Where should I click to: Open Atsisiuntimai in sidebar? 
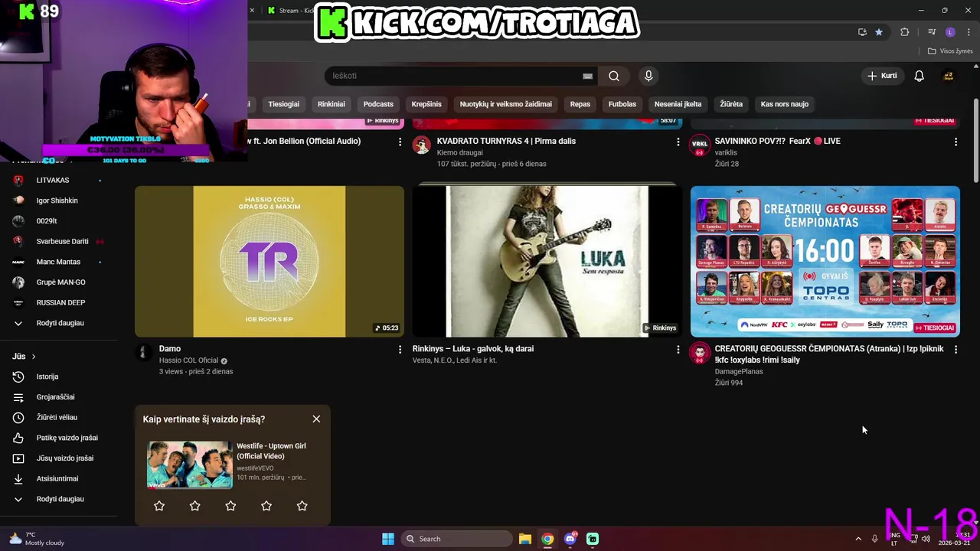pos(58,479)
